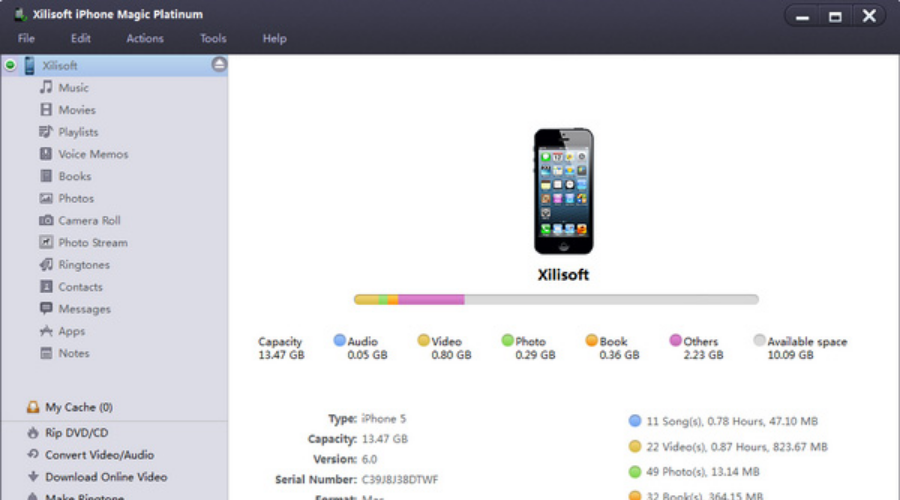Click the My Cache icon
Image resolution: width=900 pixels, height=500 pixels.
[33, 407]
